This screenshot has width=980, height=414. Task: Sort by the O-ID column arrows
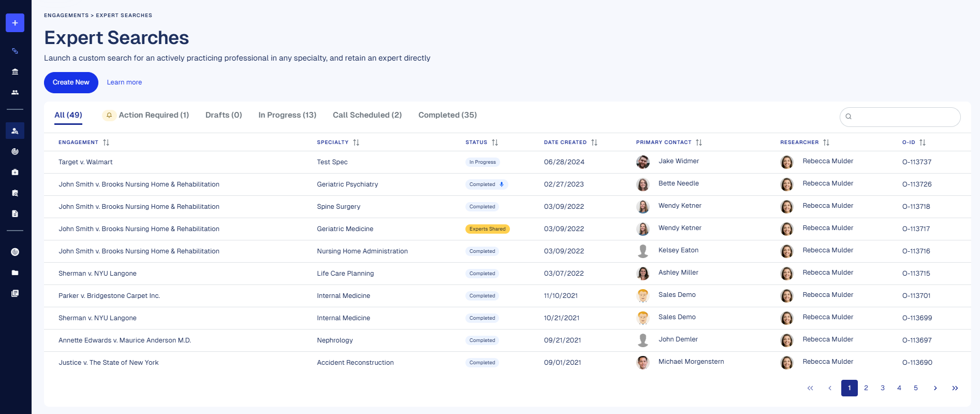[x=923, y=142]
